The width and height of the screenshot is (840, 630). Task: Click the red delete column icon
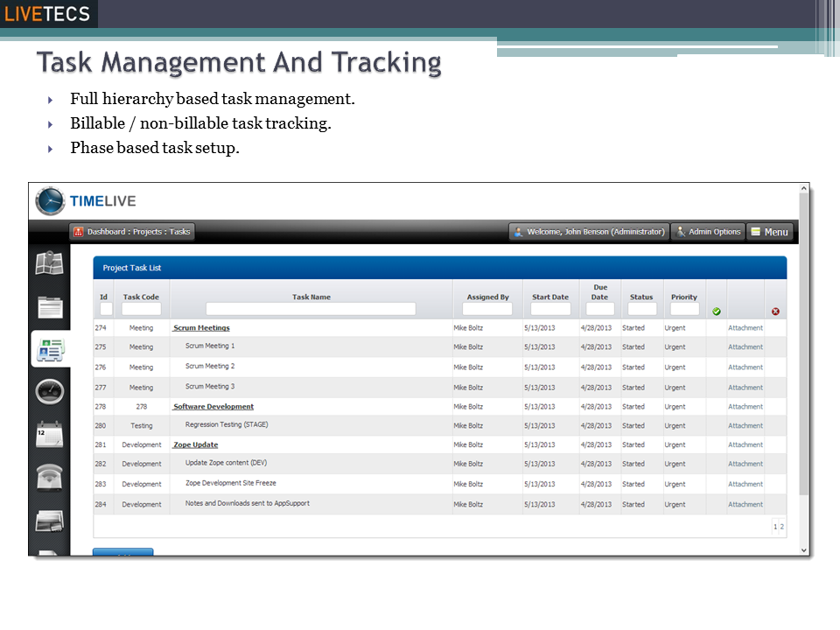point(775,311)
